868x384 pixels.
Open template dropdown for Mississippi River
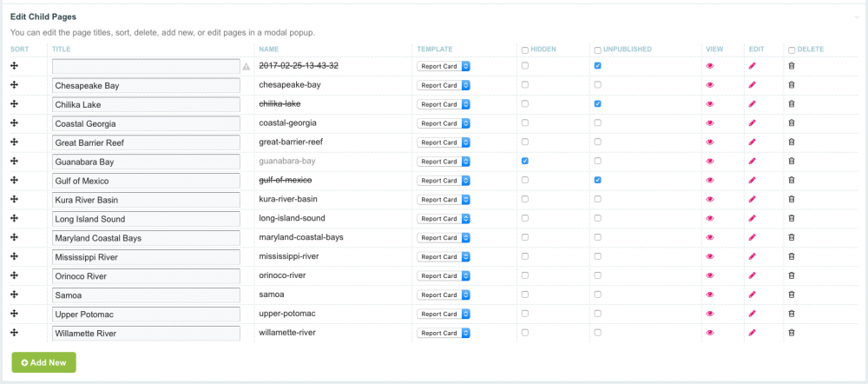click(443, 257)
